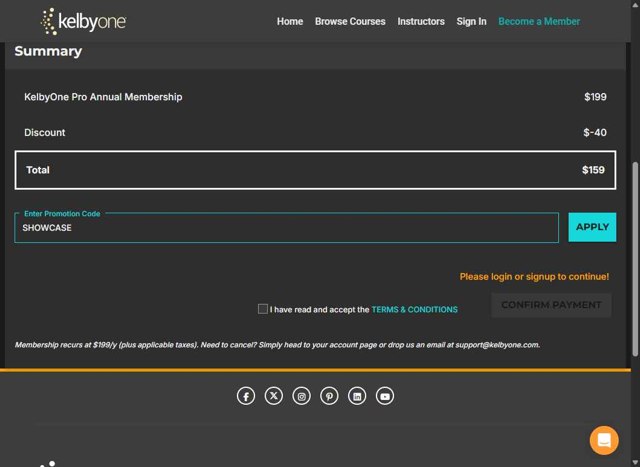Open the Pinterest social icon
Viewport: 640px width, 467px height.
click(x=329, y=396)
